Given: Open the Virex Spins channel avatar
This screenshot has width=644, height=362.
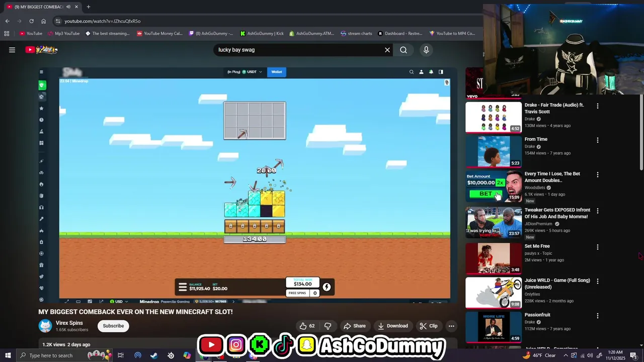Looking at the screenshot, I should point(45,326).
